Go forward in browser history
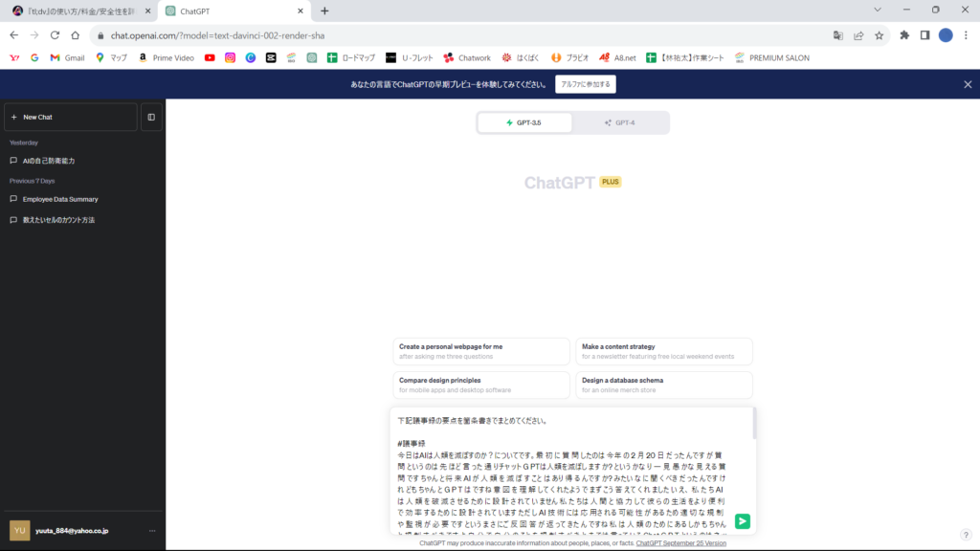980x551 pixels. [34, 35]
